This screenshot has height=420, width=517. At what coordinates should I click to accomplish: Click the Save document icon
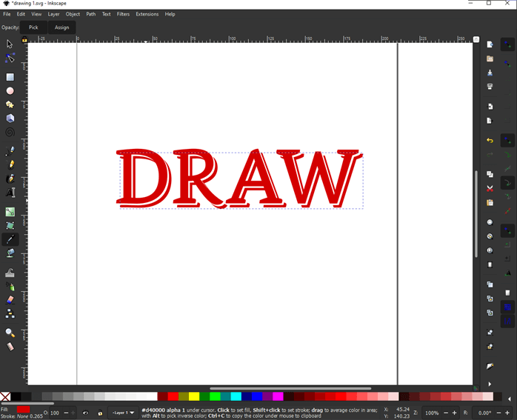click(490, 73)
